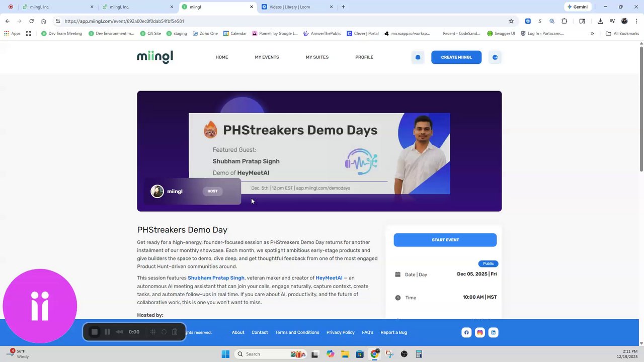
Task: Click the miingl logo in header
Action: [155, 57]
